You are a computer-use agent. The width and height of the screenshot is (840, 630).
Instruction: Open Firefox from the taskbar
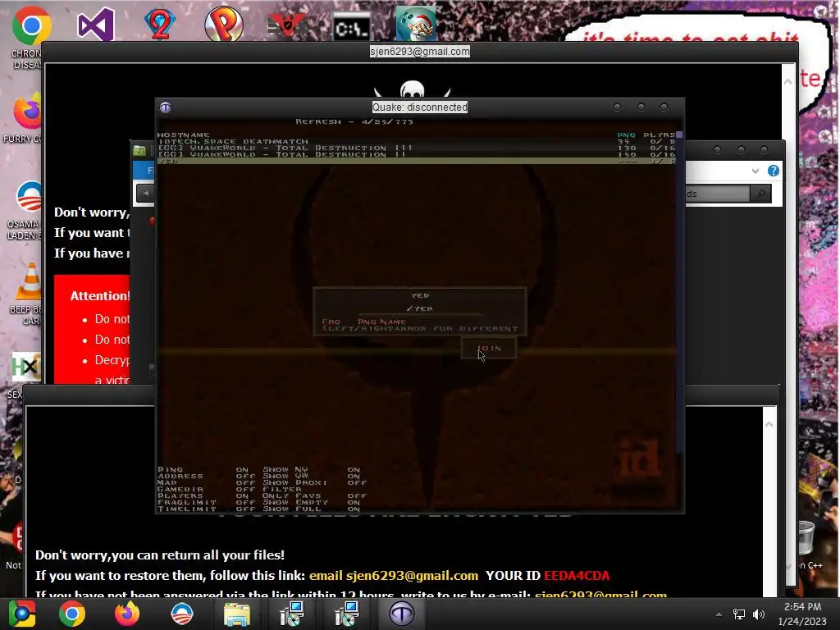coord(127,614)
